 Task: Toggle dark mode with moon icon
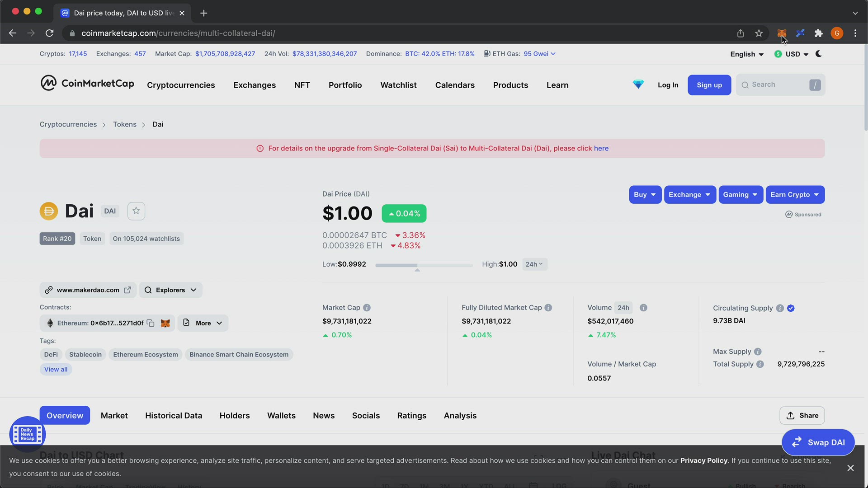pyautogui.click(x=818, y=54)
